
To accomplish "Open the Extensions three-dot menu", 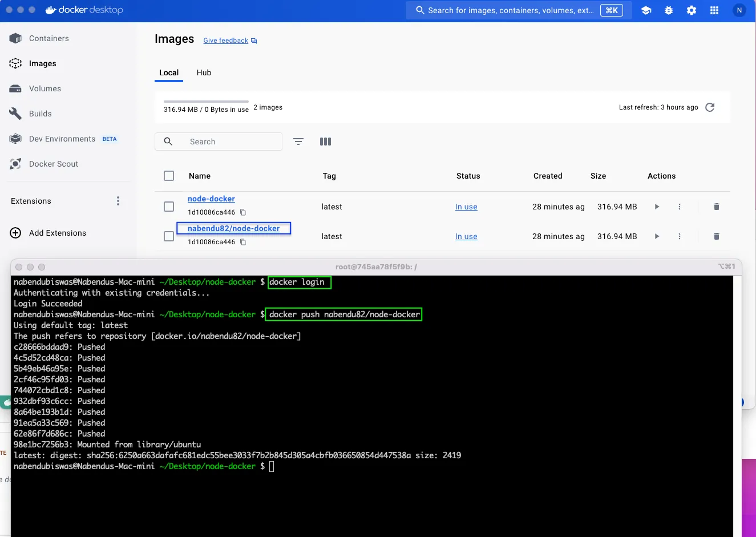I will (118, 201).
